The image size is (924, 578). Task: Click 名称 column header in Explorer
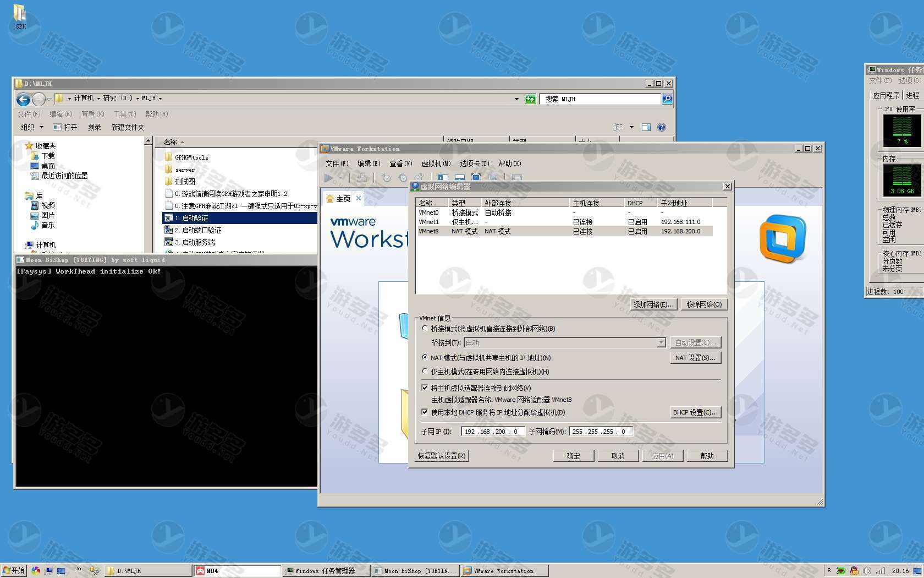(x=300, y=142)
